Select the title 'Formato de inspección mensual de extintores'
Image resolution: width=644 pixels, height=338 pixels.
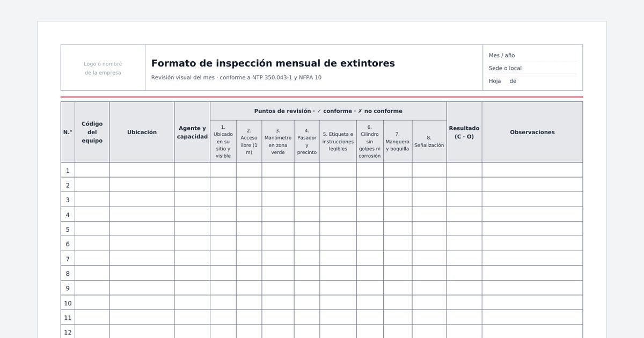tap(273, 63)
